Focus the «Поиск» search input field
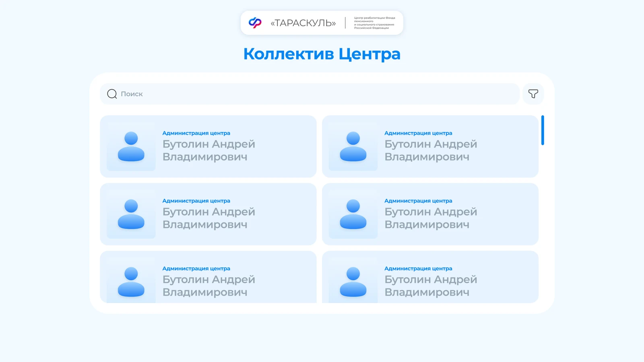 coord(310,94)
